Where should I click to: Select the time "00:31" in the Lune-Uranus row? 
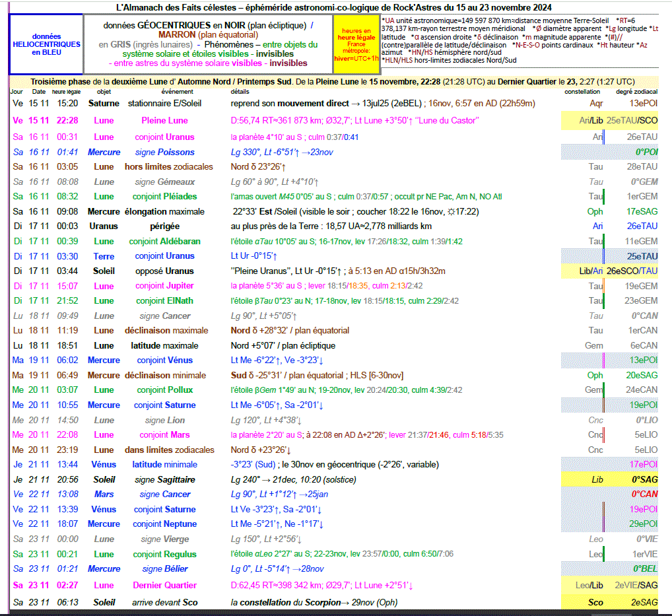point(67,137)
